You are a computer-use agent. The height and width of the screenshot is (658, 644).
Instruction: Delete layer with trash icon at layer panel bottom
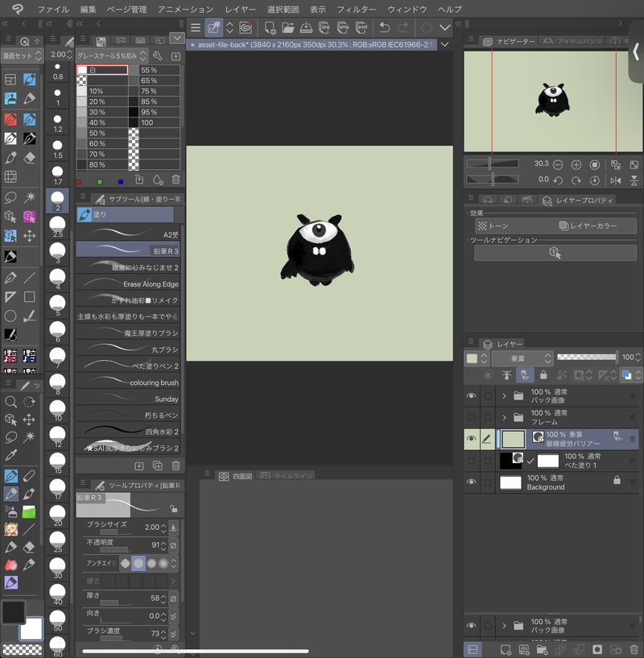(634, 650)
